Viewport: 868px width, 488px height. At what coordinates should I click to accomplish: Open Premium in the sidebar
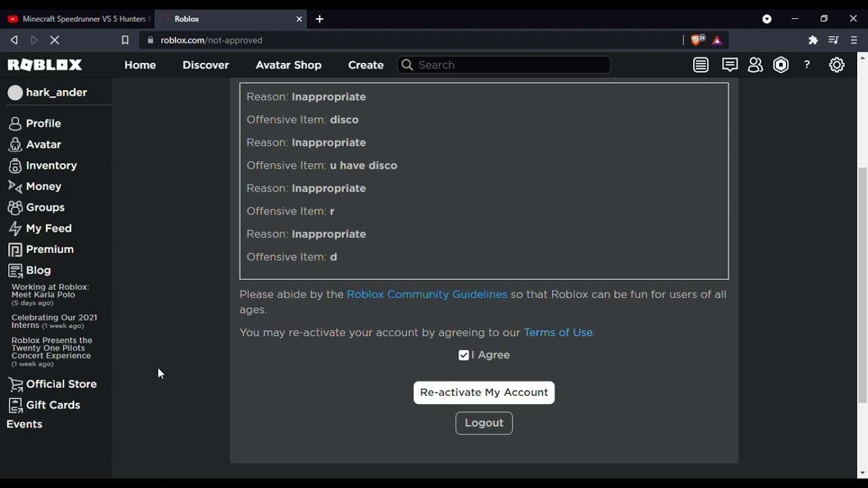(x=50, y=249)
